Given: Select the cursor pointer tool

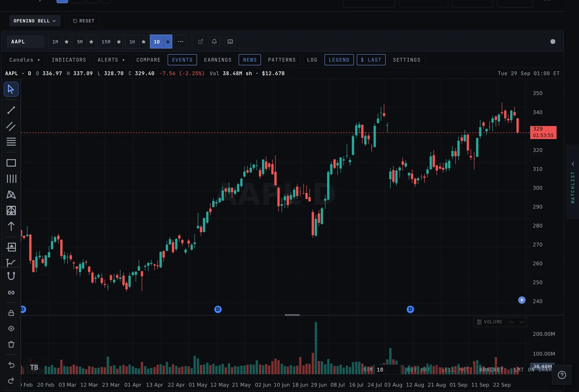Looking at the screenshot, I should (x=11, y=89).
